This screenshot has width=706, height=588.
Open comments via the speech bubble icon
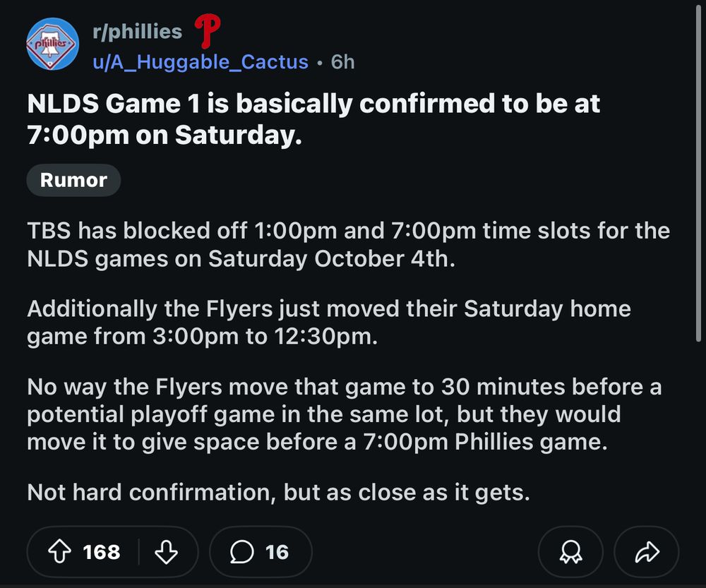point(242,552)
